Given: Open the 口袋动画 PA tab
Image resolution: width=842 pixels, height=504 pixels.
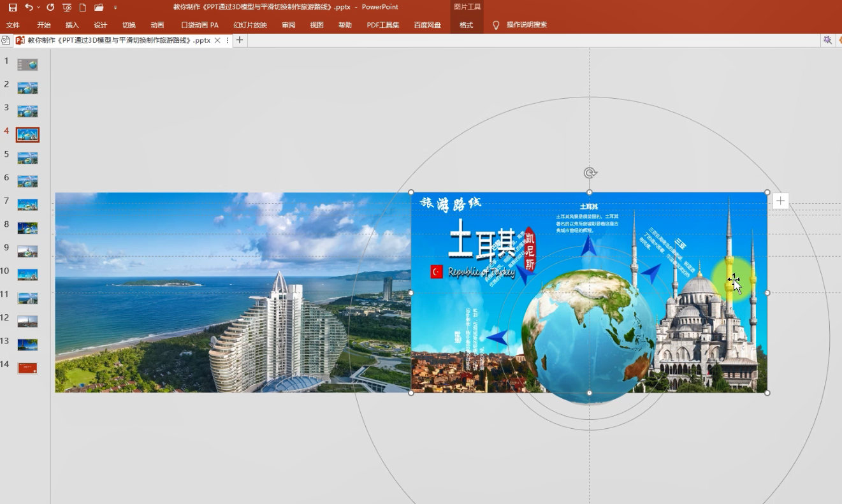Looking at the screenshot, I should click(200, 25).
